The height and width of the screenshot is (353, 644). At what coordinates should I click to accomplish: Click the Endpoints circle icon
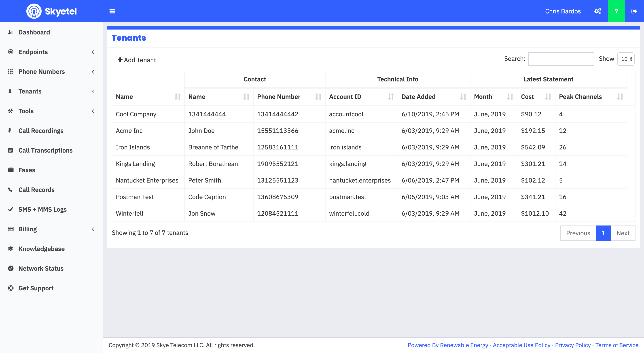11,52
